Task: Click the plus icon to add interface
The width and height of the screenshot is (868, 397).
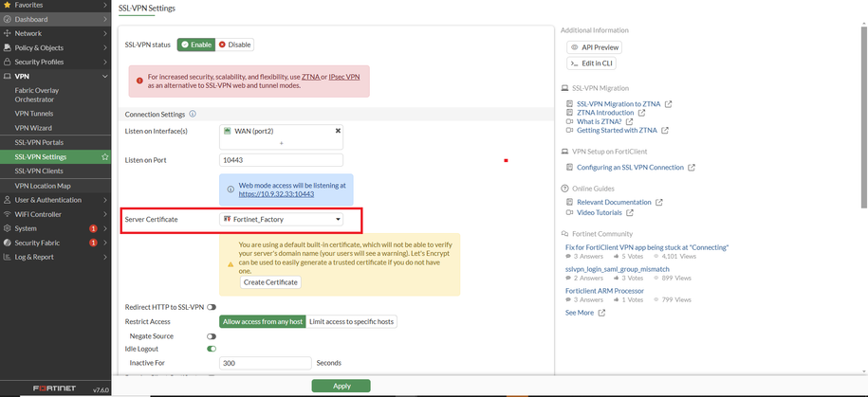Action: click(x=281, y=143)
